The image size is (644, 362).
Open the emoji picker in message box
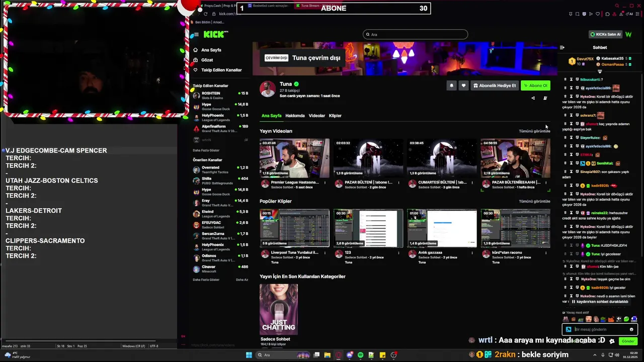click(631, 329)
